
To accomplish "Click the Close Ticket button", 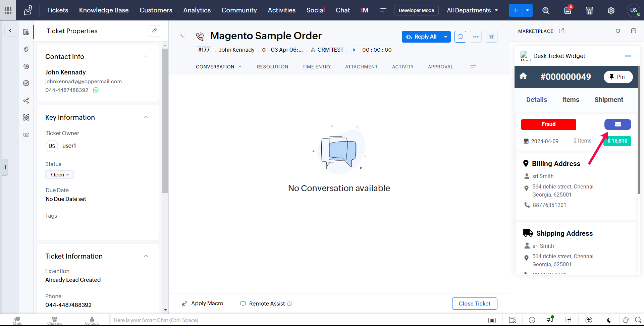I will (474, 304).
